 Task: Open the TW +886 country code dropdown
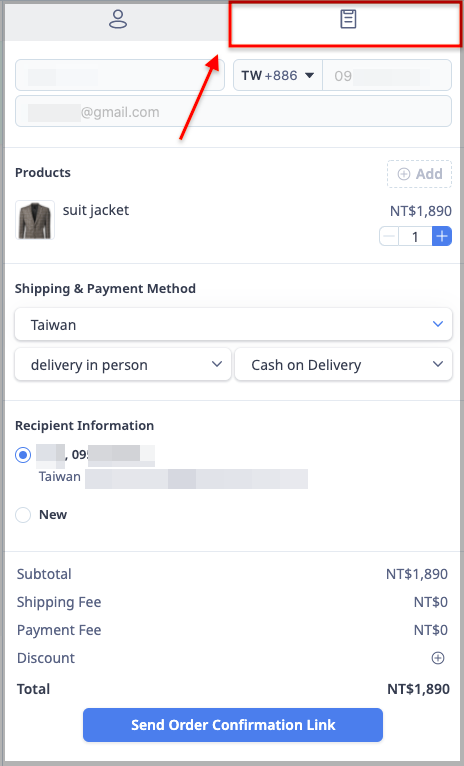coord(277,76)
